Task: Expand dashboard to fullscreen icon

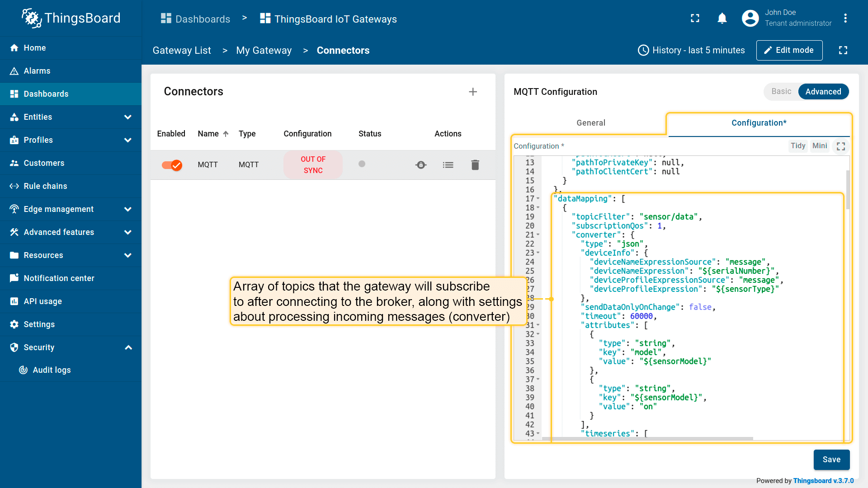Action: tap(843, 50)
